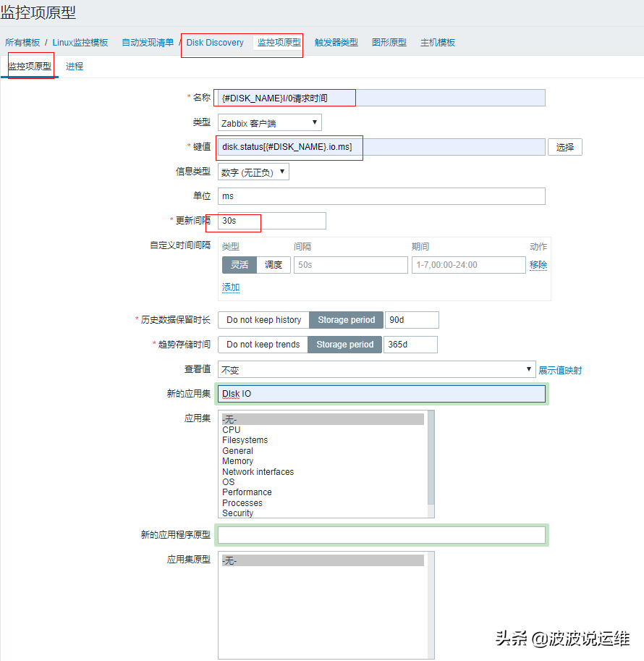644x661 pixels.
Task: Click the 间隔 field showing 50s
Action: point(351,265)
